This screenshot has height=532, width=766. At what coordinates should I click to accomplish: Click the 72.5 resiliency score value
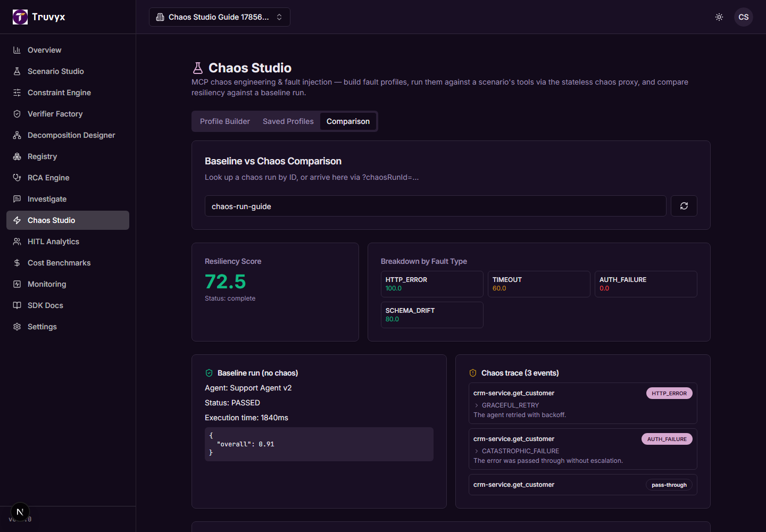pyautogui.click(x=226, y=281)
